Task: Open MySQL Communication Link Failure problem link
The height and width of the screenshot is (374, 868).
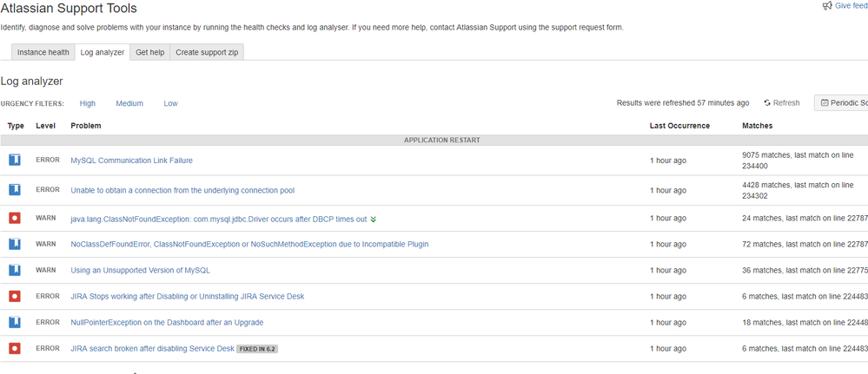Action: coord(132,161)
